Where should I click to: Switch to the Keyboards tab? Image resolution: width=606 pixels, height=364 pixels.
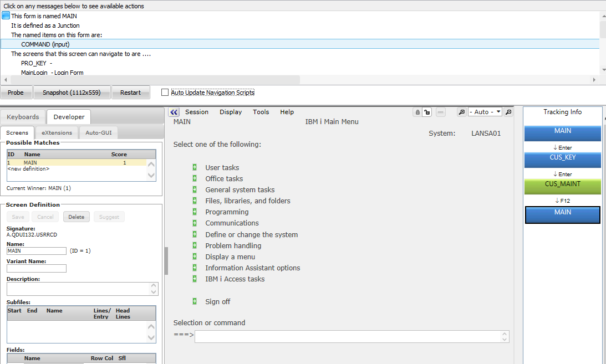click(x=23, y=117)
